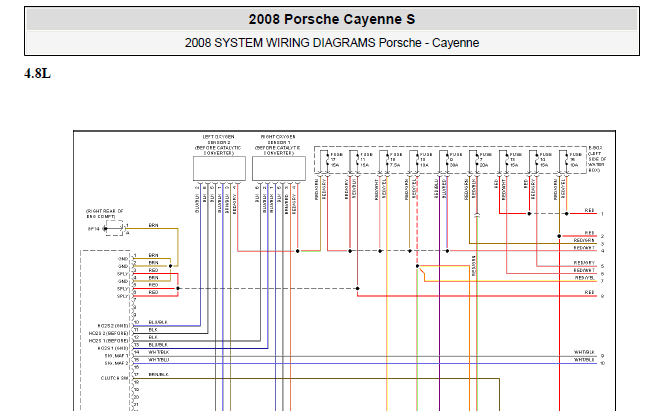Click the BLU/BLK wire label at pin 13
This screenshot has width=667, height=411.
tap(158, 345)
